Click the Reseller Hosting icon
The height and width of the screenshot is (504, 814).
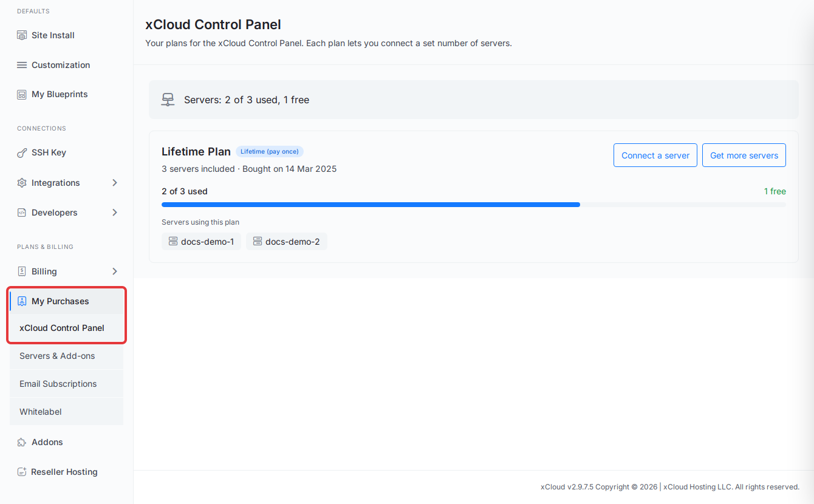(22, 472)
